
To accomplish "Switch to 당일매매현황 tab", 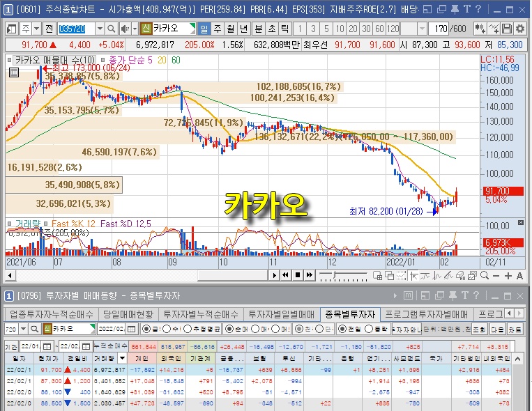I will (x=128, y=314).
